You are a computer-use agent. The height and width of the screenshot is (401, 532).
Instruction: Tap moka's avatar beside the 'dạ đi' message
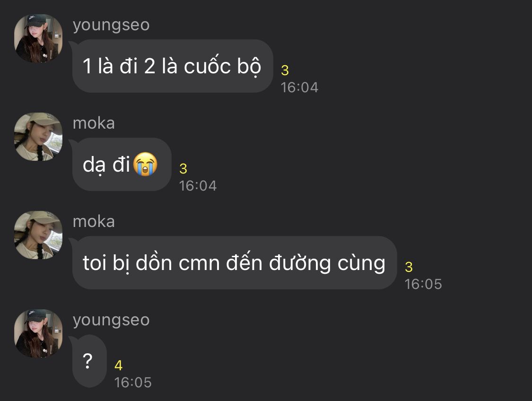(38, 137)
